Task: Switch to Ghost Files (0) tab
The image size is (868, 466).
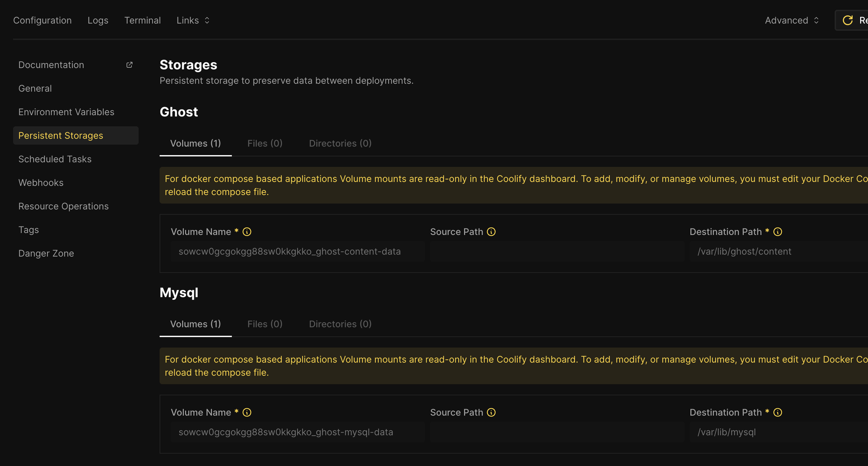Action: coord(265,143)
